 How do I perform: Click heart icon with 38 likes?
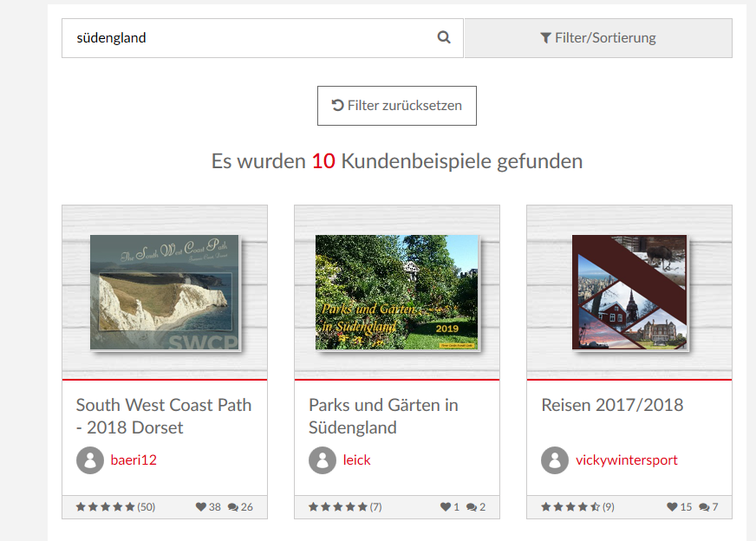click(201, 507)
